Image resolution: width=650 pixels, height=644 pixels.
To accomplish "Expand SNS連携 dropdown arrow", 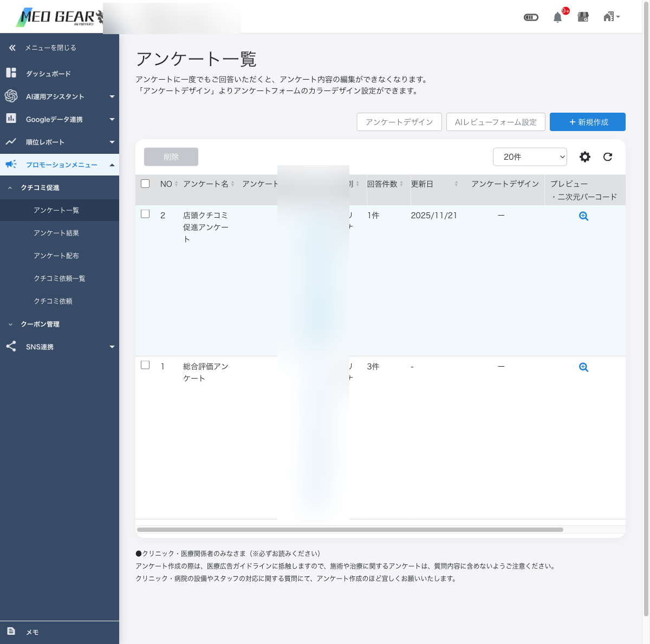I will tap(112, 347).
